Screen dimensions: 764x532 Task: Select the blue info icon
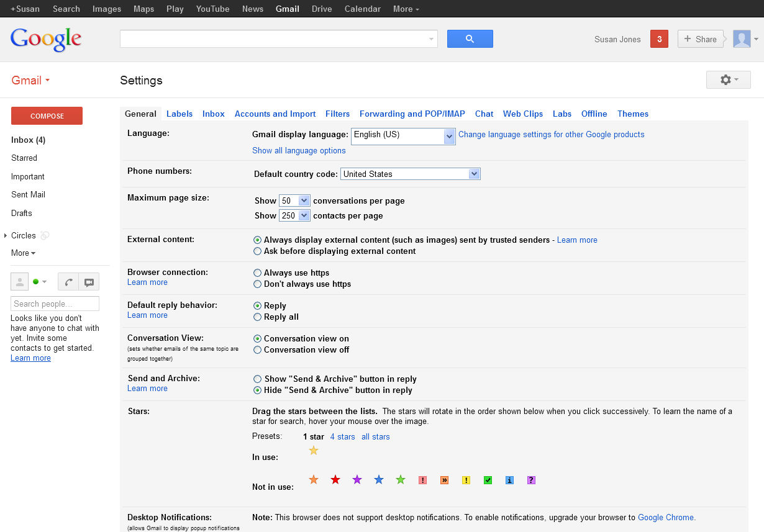click(509, 480)
